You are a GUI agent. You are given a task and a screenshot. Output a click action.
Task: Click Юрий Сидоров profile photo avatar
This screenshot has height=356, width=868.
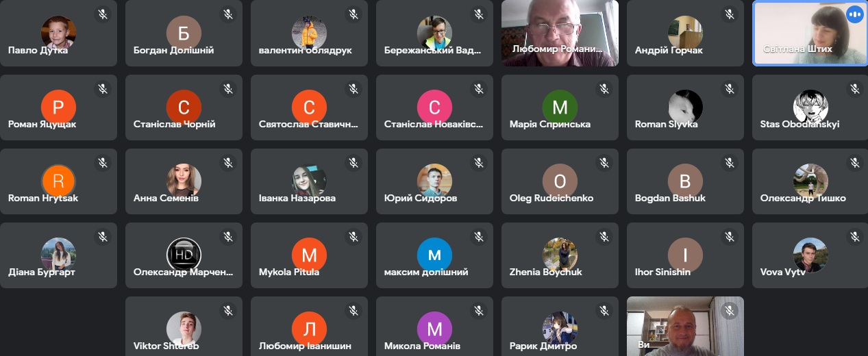[x=434, y=181]
